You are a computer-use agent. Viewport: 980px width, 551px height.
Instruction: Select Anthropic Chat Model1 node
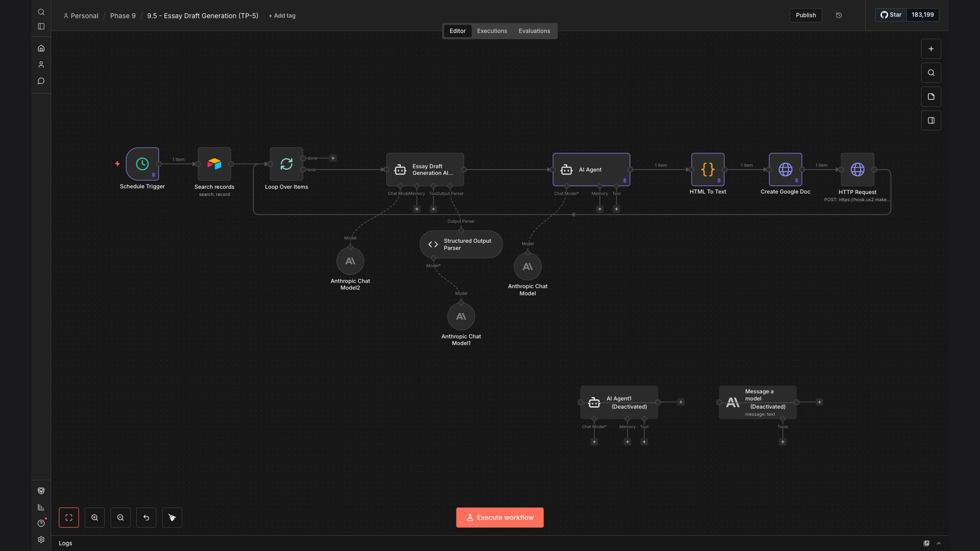(x=461, y=316)
